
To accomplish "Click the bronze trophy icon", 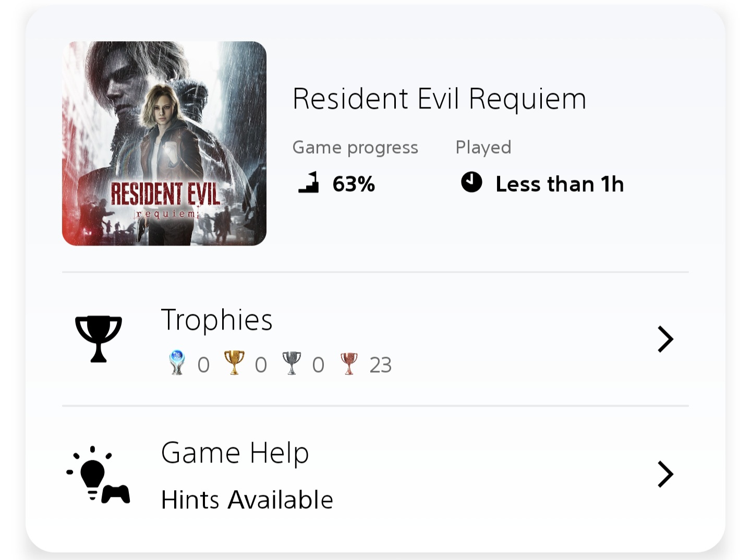I will point(349,363).
